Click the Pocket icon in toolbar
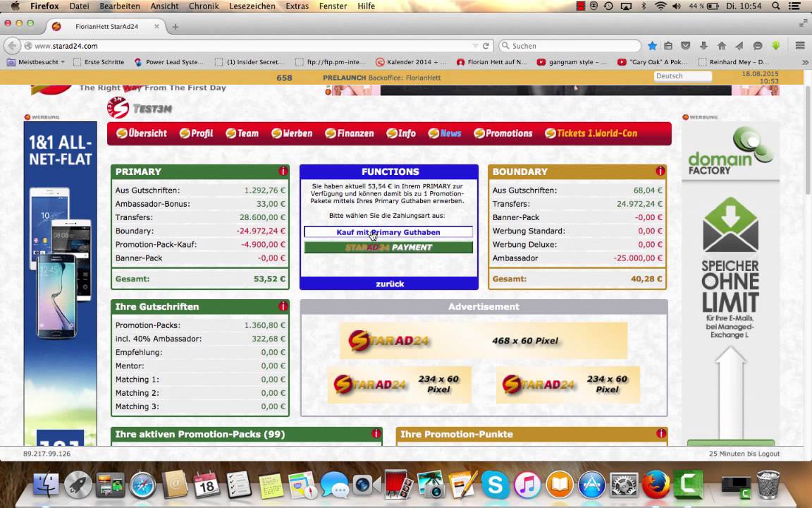812x508 pixels. click(x=686, y=46)
